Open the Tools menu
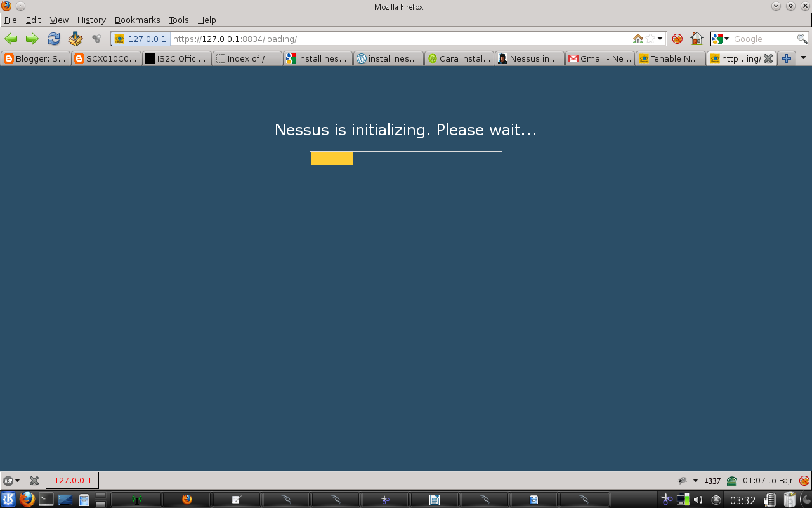This screenshot has width=812, height=508. pos(179,20)
